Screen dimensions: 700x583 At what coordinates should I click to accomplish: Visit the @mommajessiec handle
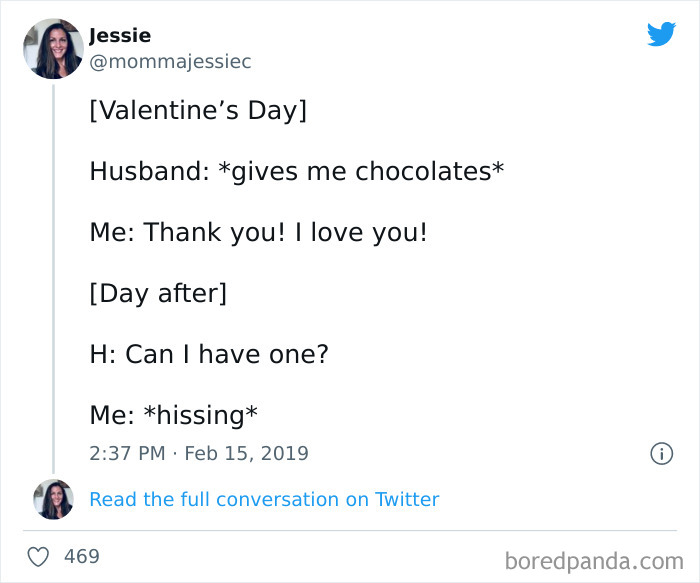(x=170, y=62)
